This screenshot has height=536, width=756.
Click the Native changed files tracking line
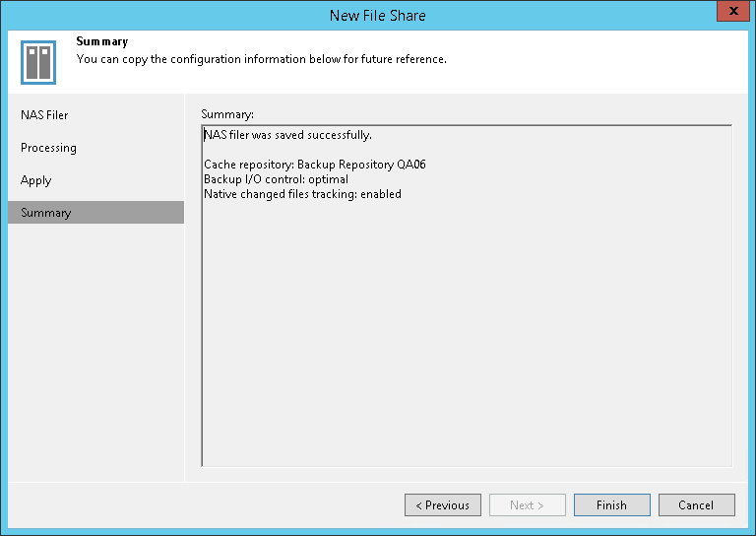[x=302, y=194]
